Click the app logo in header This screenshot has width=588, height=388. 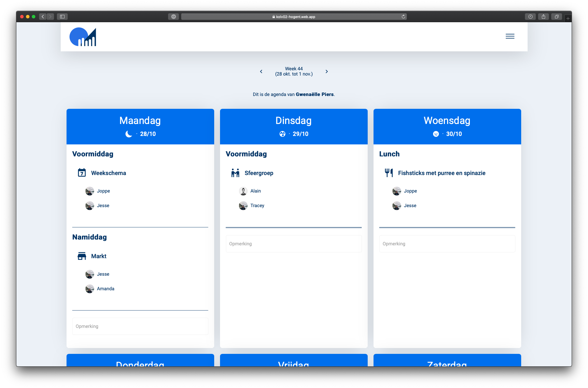coord(83,37)
